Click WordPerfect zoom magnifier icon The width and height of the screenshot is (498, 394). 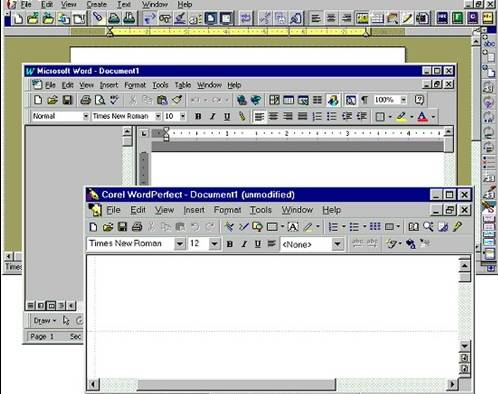(428, 227)
